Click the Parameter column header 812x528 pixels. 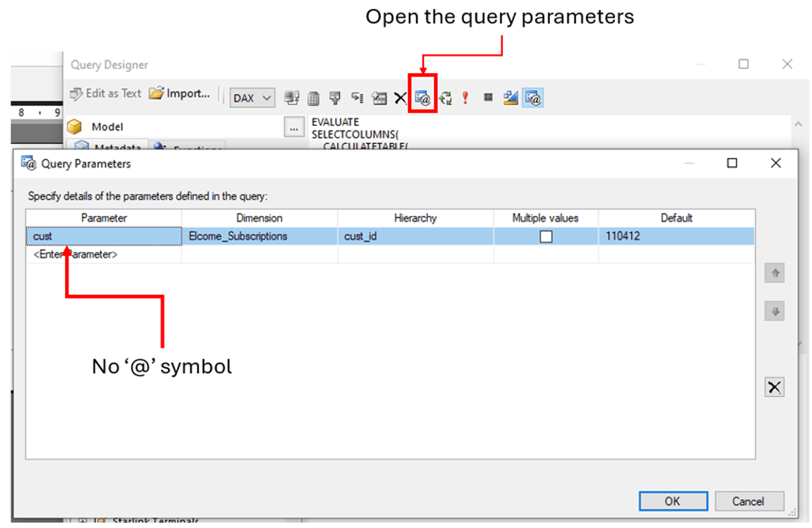[x=104, y=218]
